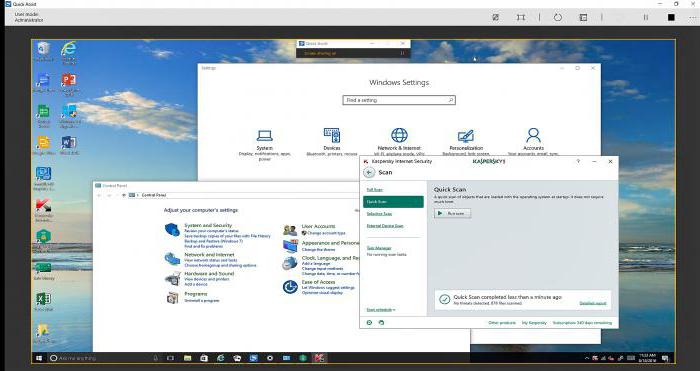Click Other products link in Kaspersky footer

pos(502,323)
